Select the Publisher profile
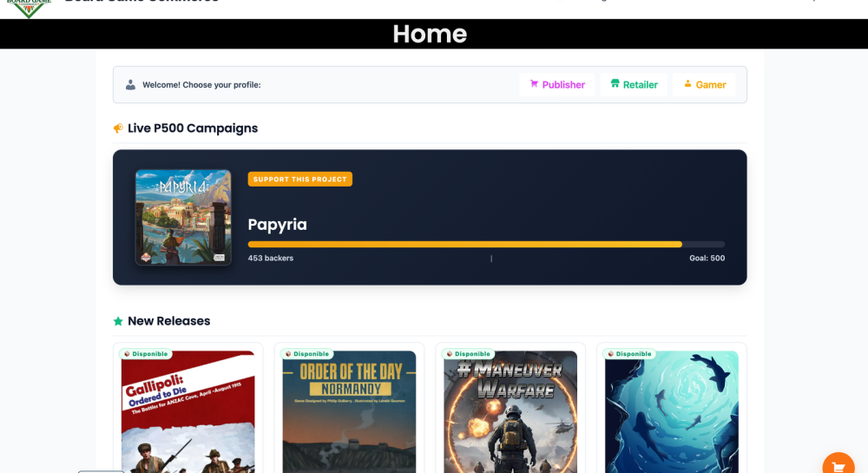The image size is (868, 473). point(557,85)
